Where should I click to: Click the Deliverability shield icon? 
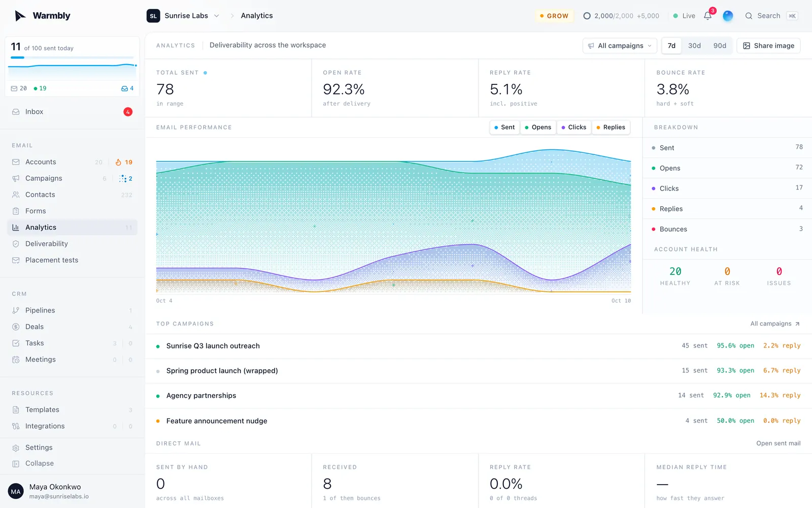(16, 244)
